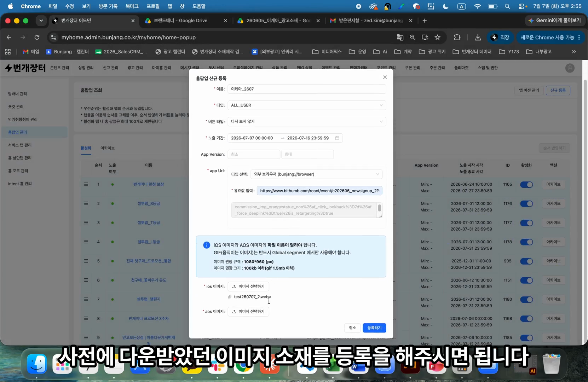The height and width of the screenshot is (382, 588).
Task: Open 숏컷 관리 in sidebar
Action: coord(16,106)
